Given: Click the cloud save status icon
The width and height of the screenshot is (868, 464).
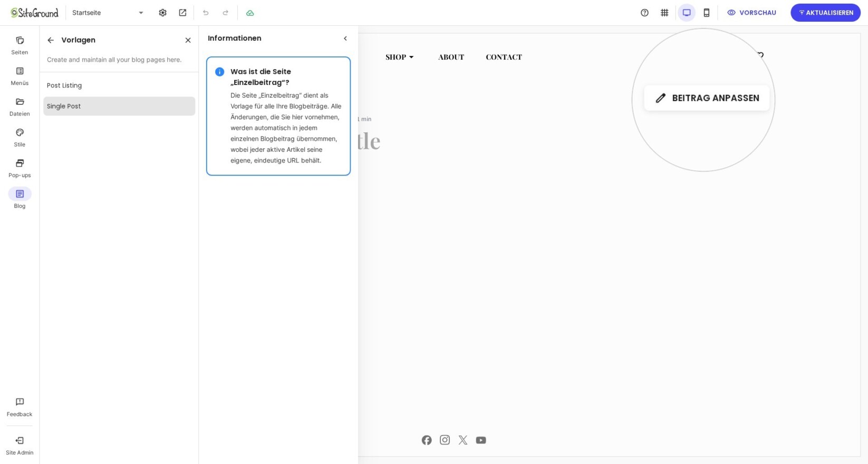Looking at the screenshot, I should pos(250,13).
